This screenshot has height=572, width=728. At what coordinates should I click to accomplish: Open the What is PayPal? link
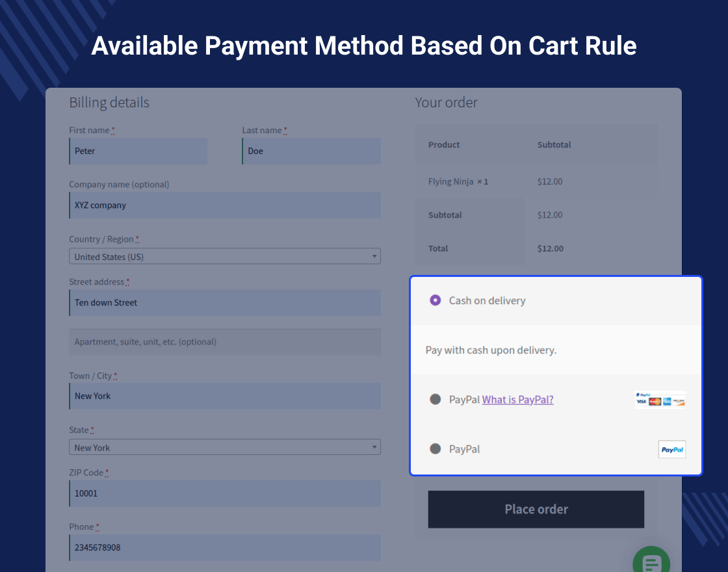(517, 400)
